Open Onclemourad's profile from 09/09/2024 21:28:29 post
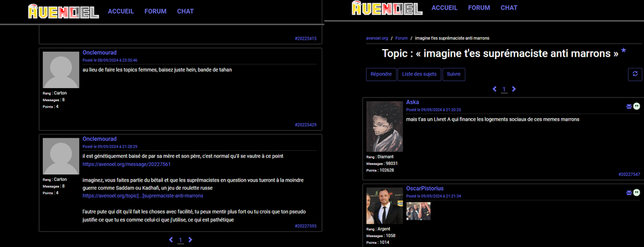The width and height of the screenshot is (644, 247). pyautogui.click(x=99, y=139)
